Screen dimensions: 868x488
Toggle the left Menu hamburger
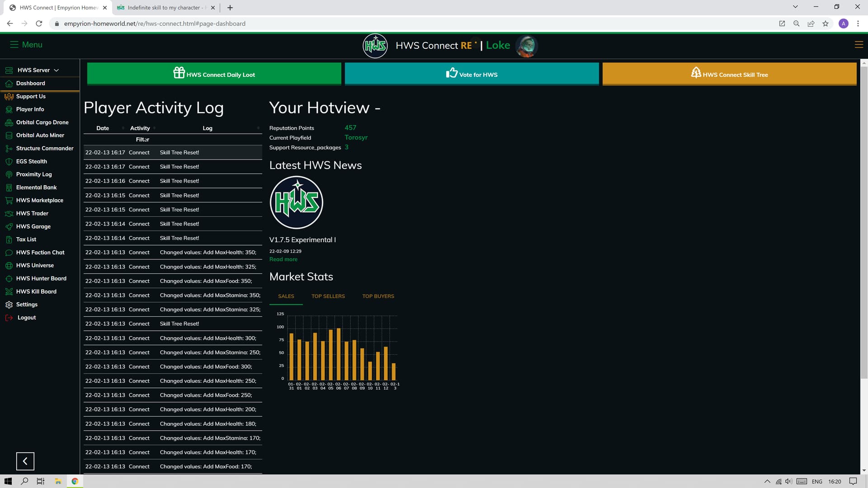pyautogui.click(x=14, y=45)
